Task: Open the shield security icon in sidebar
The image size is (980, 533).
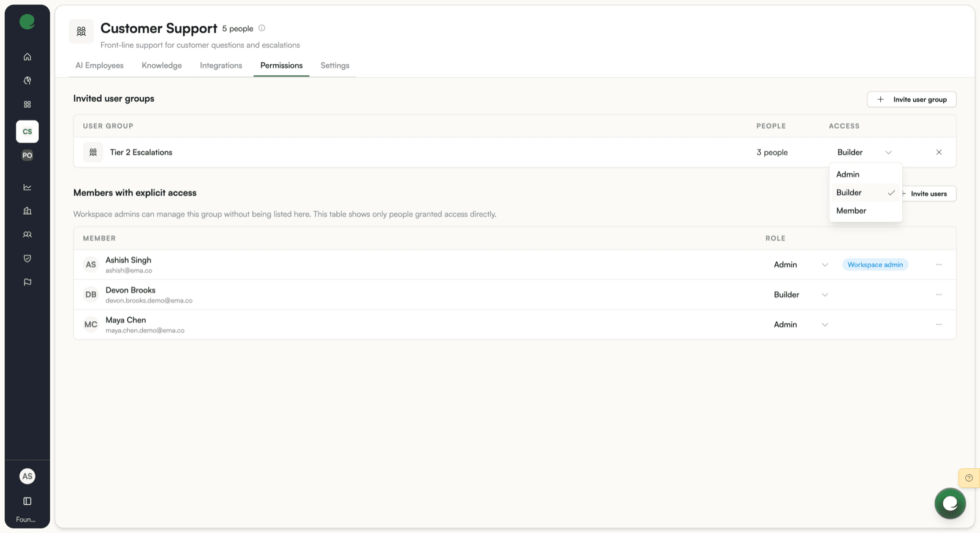Action: pos(28,259)
